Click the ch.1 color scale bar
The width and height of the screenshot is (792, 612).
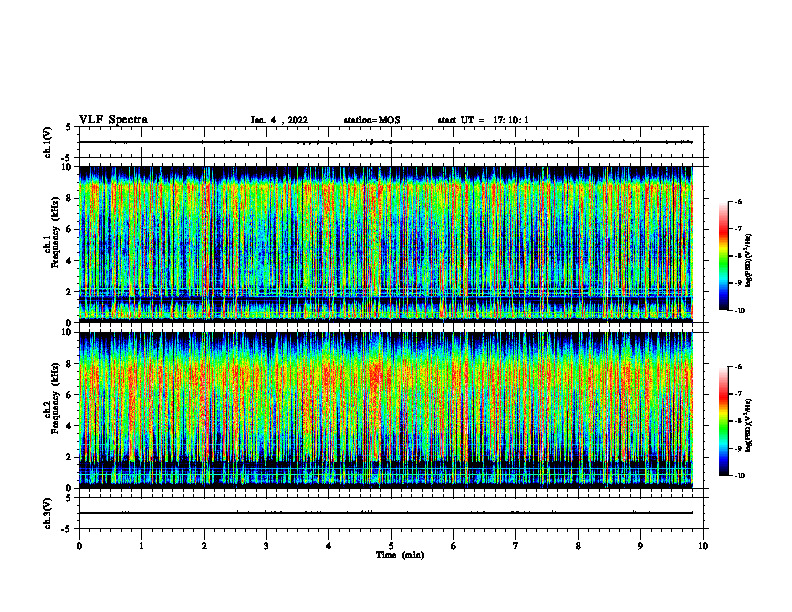tap(724, 256)
